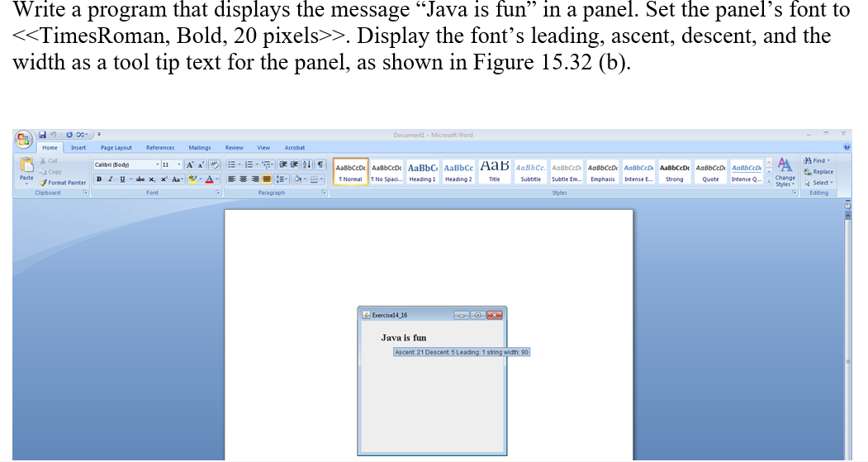The height and width of the screenshot is (462, 868).
Task: Align text left
Action: coord(231,179)
